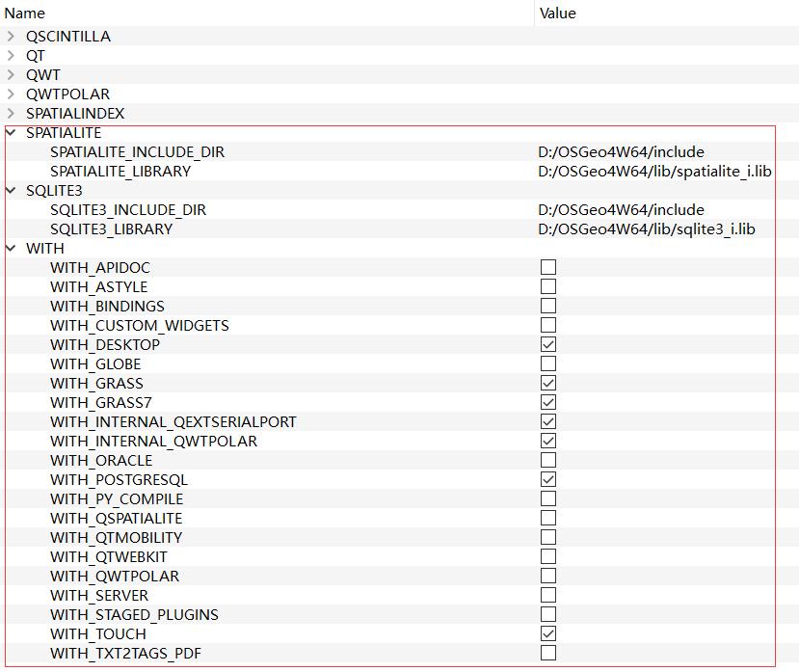Untick WITH_INTERNAL_QEXTSERIALPORT checkbox
The height and width of the screenshot is (672, 799).
point(548,421)
